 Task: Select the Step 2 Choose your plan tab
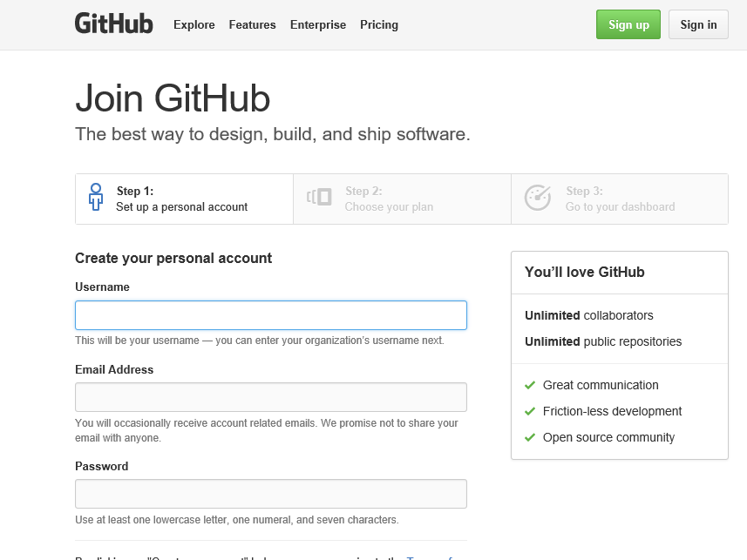tap(401, 199)
